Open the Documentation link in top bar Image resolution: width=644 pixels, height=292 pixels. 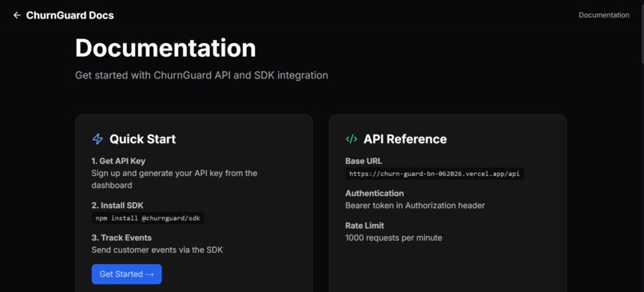point(604,15)
